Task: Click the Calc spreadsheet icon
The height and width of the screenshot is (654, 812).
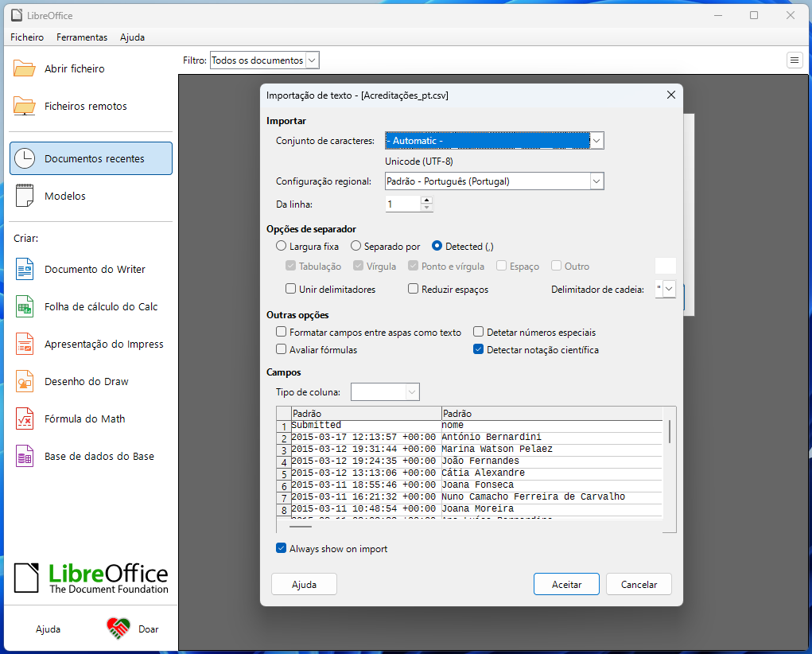Action: point(25,306)
